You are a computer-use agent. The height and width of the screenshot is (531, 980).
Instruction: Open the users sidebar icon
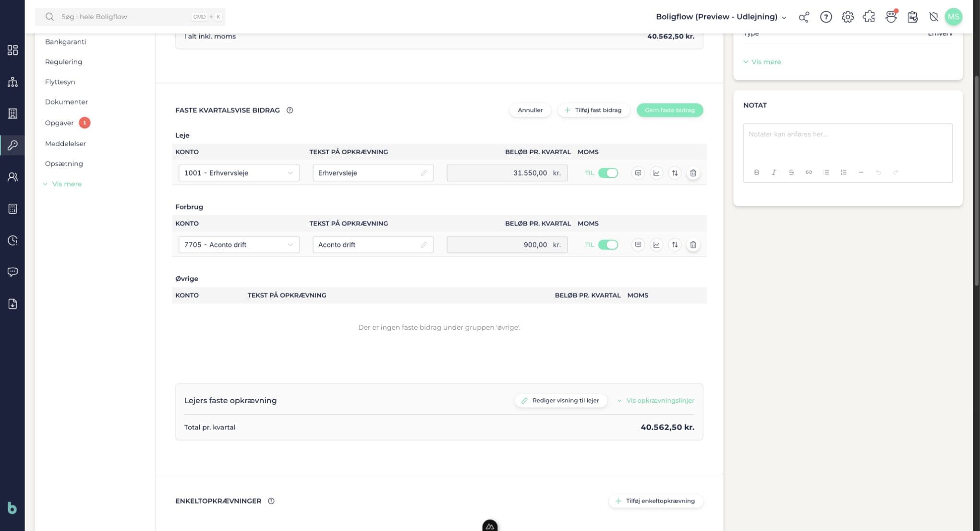coord(12,177)
